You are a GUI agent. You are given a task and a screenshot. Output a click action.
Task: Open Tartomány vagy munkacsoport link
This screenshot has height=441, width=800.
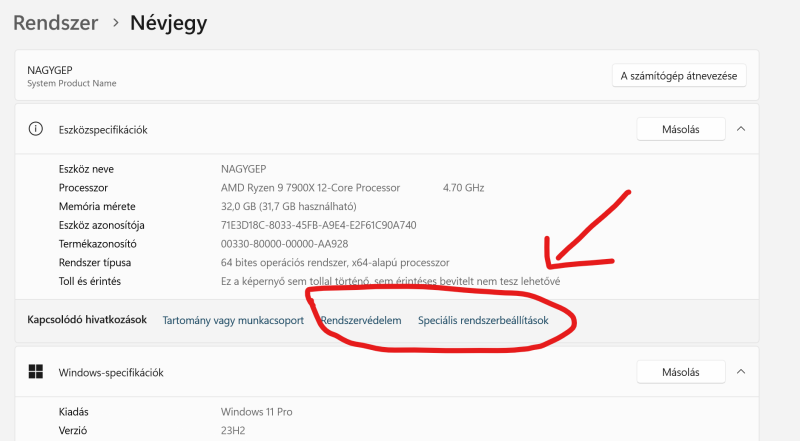pyautogui.click(x=233, y=321)
